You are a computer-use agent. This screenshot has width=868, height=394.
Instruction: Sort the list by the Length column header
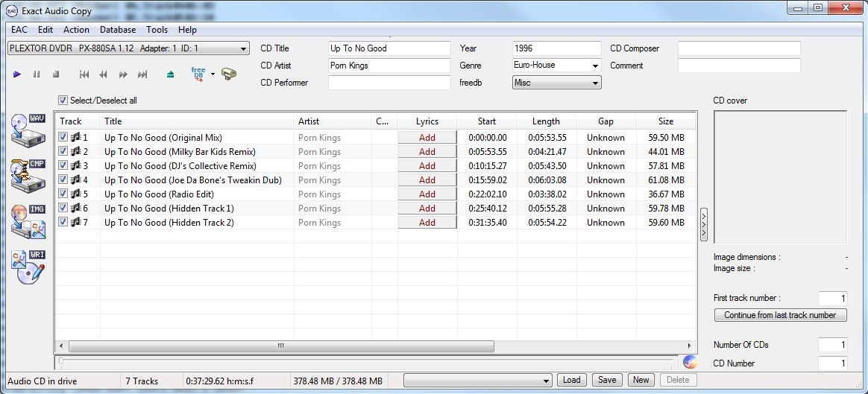click(x=547, y=121)
